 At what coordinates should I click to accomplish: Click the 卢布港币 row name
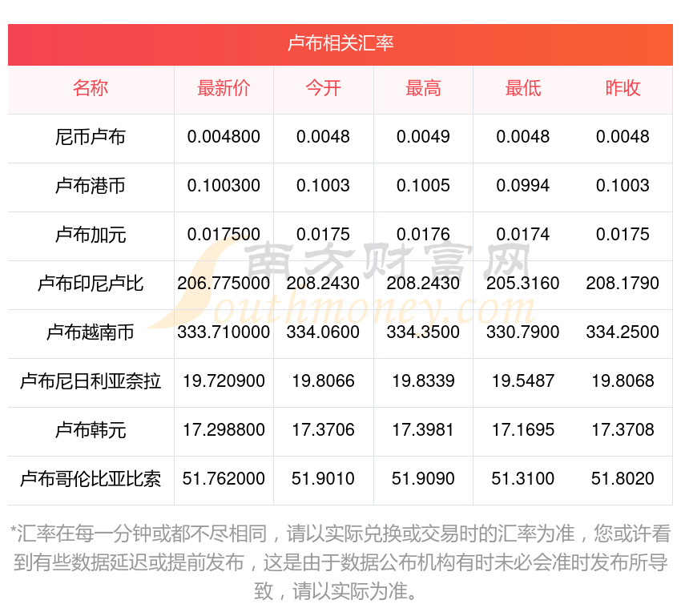coord(91,186)
